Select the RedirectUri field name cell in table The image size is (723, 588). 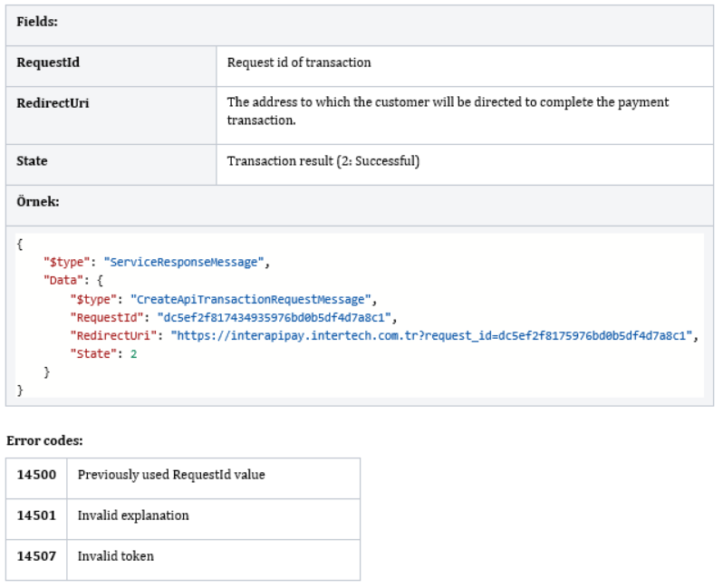53,103
